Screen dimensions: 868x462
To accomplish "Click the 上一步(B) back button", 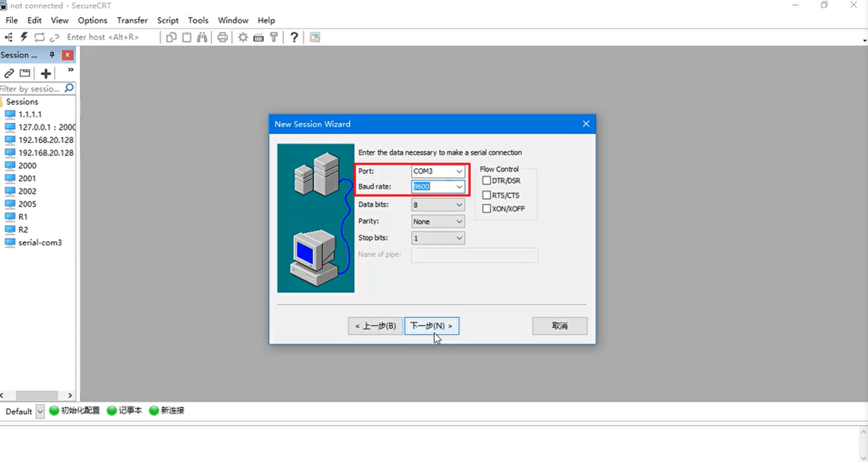I will point(375,326).
